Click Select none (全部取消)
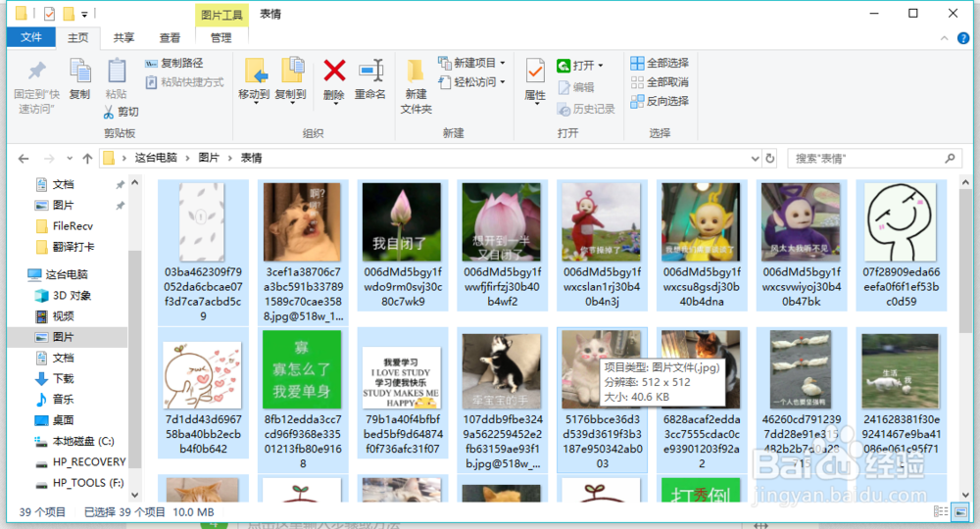This screenshot has height=529, width=980. point(660,82)
